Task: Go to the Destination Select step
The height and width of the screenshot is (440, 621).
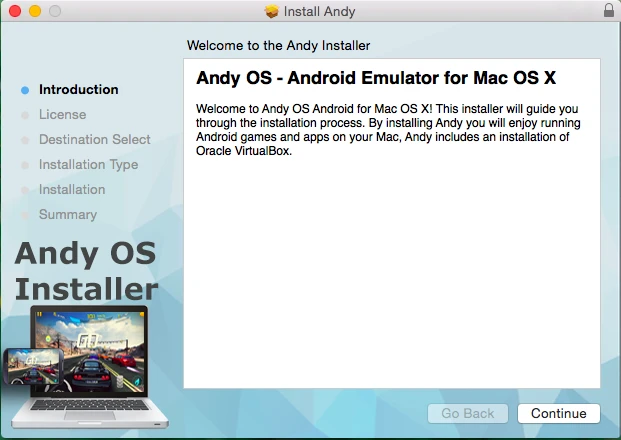Action: (94, 140)
